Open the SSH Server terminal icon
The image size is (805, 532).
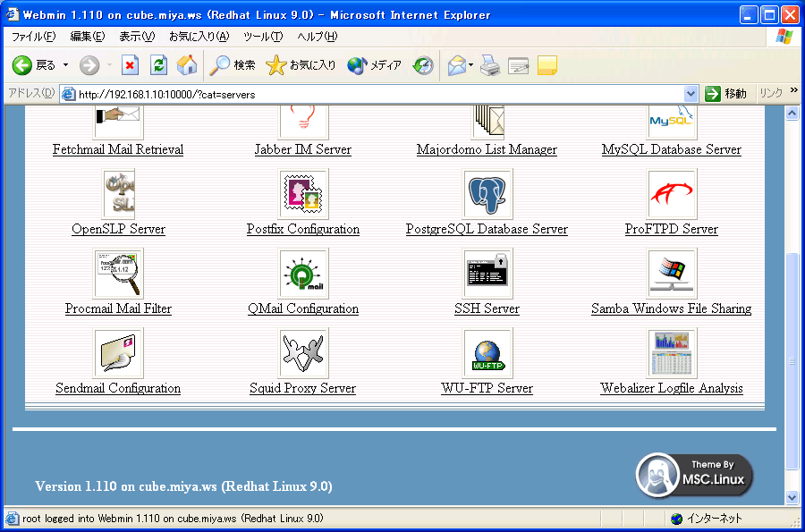487,274
